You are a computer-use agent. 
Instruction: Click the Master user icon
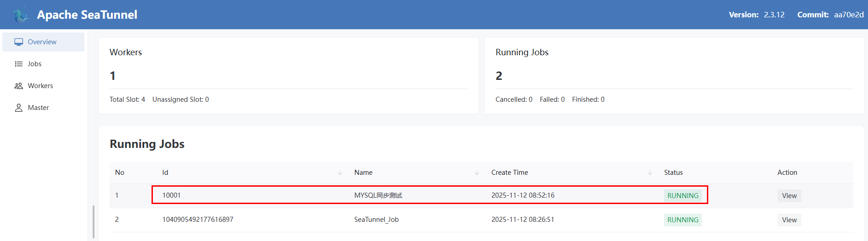pos(19,108)
